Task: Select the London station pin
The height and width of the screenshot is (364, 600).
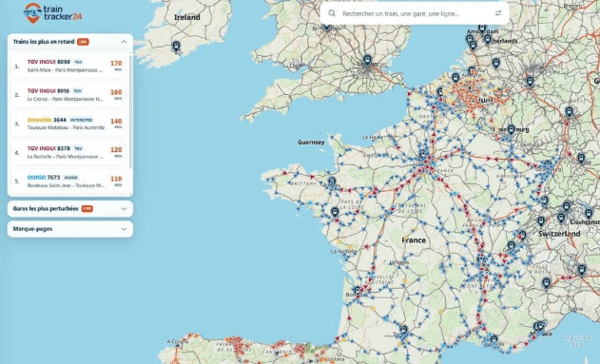Action: 367,61
